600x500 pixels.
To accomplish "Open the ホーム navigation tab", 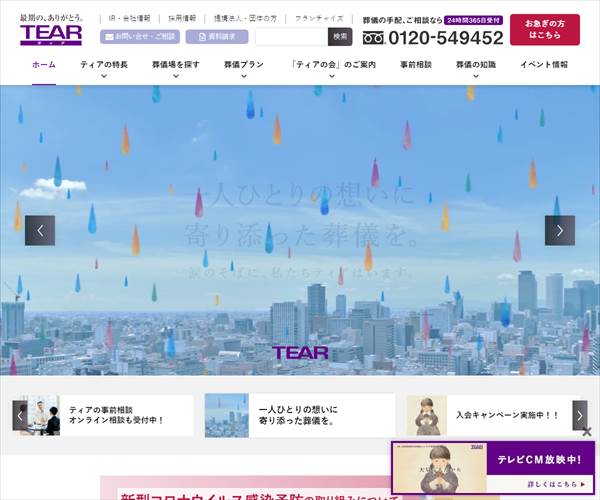I will (44, 65).
